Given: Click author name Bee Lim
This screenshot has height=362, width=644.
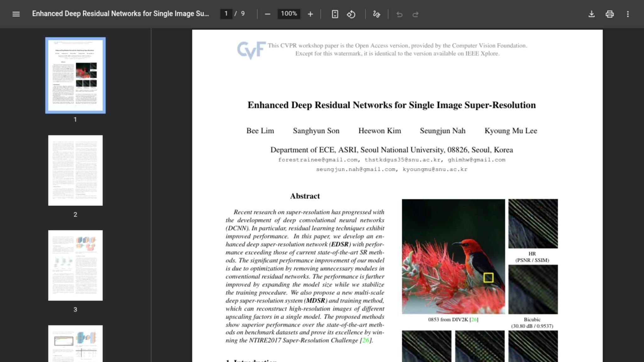Looking at the screenshot, I should click(x=260, y=131).
